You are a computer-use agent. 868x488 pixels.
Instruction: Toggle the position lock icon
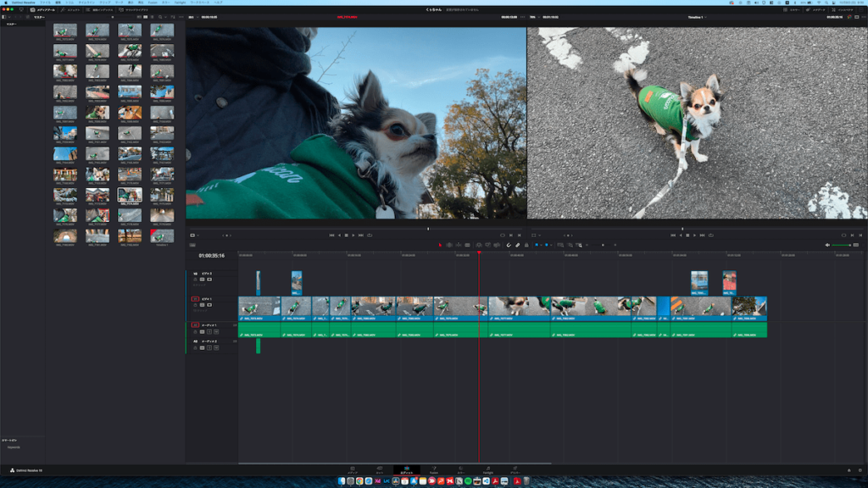[526, 245]
